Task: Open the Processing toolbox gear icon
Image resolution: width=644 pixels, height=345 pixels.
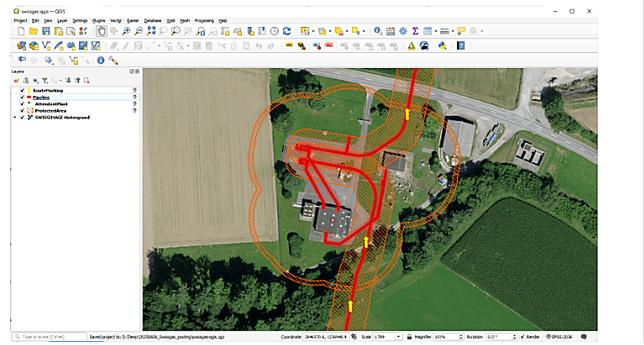Action: tap(403, 32)
